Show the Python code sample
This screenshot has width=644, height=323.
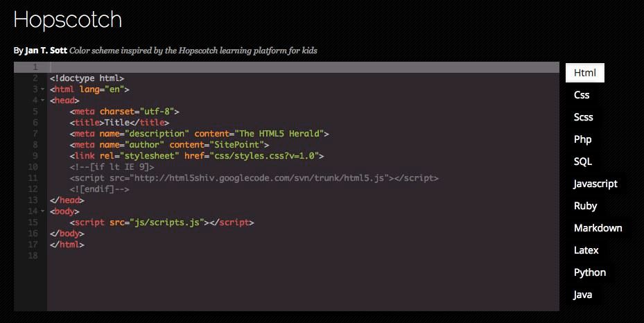[589, 272]
